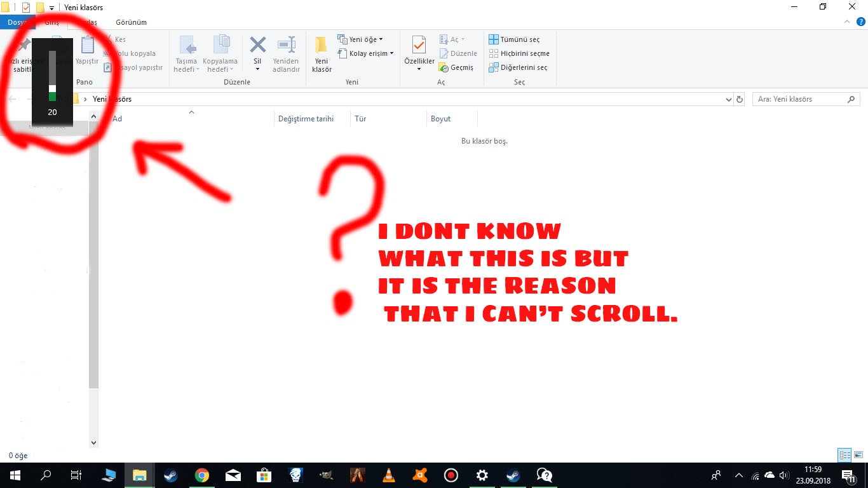Open the Microsoft Store taskbar icon
Viewport: 868px width, 488px height.
[264, 475]
